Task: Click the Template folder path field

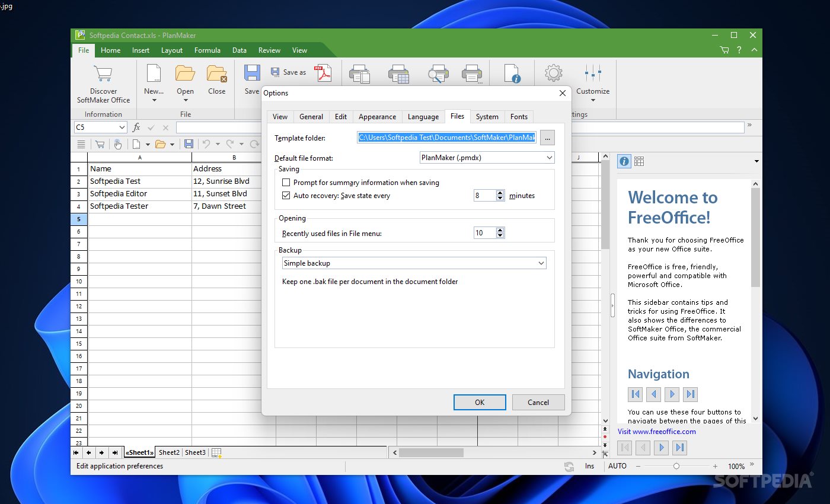Action: tap(447, 138)
